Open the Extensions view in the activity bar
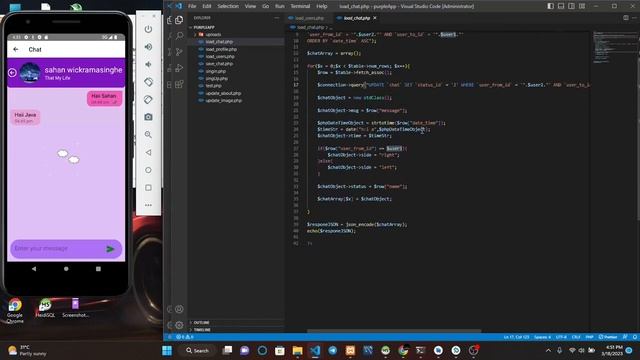The height and width of the screenshot is (360, 640). click(179, 84)
